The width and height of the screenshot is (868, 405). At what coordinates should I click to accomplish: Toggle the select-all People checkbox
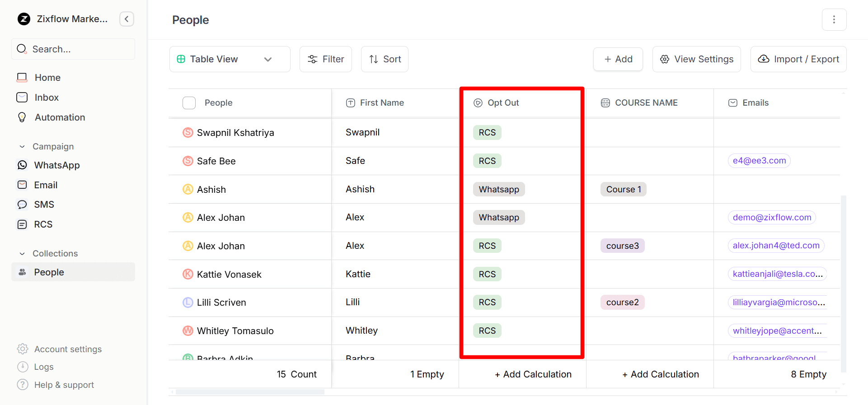pos(189,103)
